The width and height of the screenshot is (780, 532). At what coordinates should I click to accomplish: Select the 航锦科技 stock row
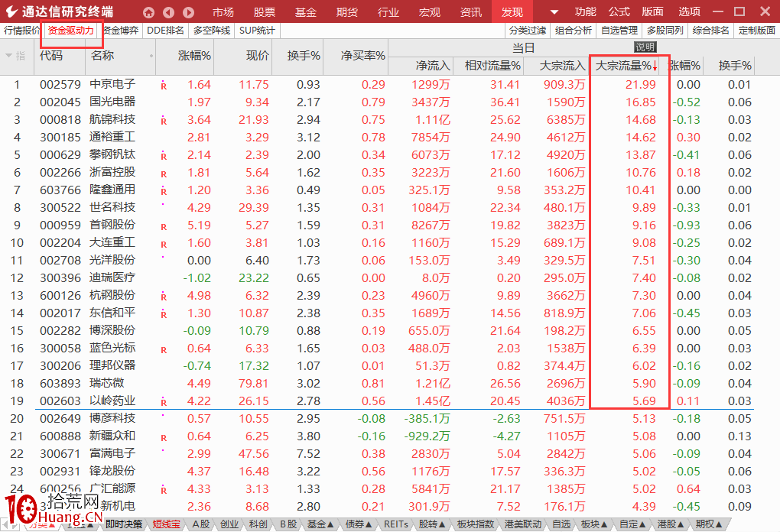click(x=112, y=120)
